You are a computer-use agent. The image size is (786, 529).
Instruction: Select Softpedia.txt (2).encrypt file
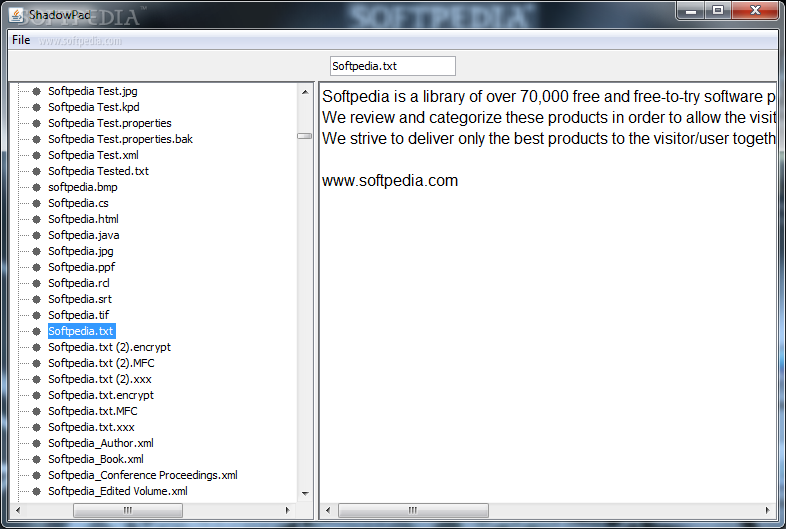click(109, 347)
